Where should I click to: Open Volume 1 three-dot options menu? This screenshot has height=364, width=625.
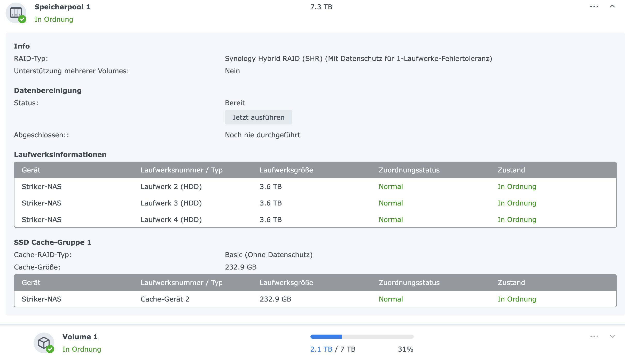[594, 336]
